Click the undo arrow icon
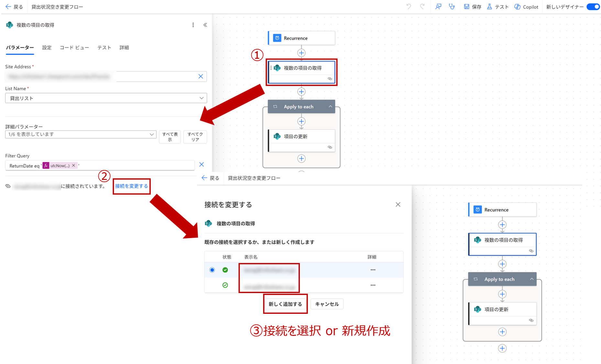 409,6
